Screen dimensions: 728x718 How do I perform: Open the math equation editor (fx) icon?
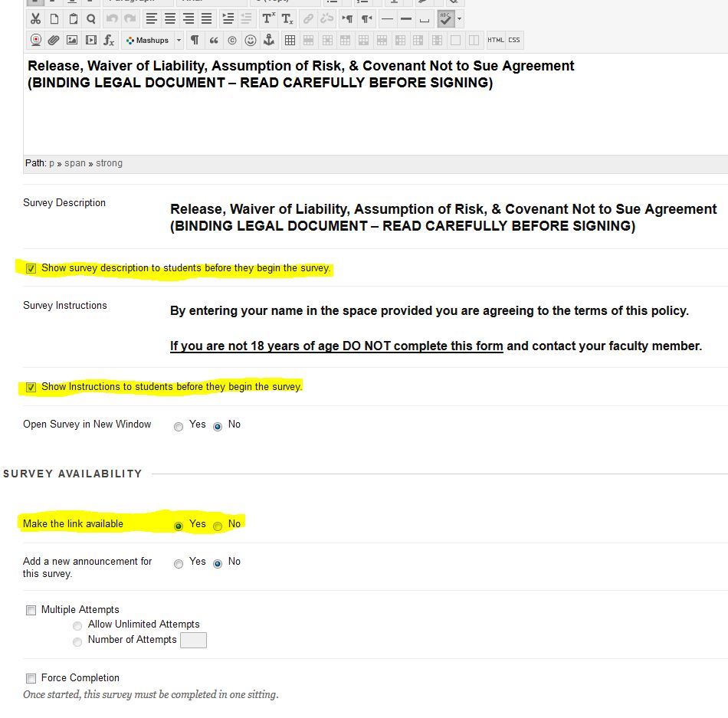pyautogui.click(x=109, y=40)
